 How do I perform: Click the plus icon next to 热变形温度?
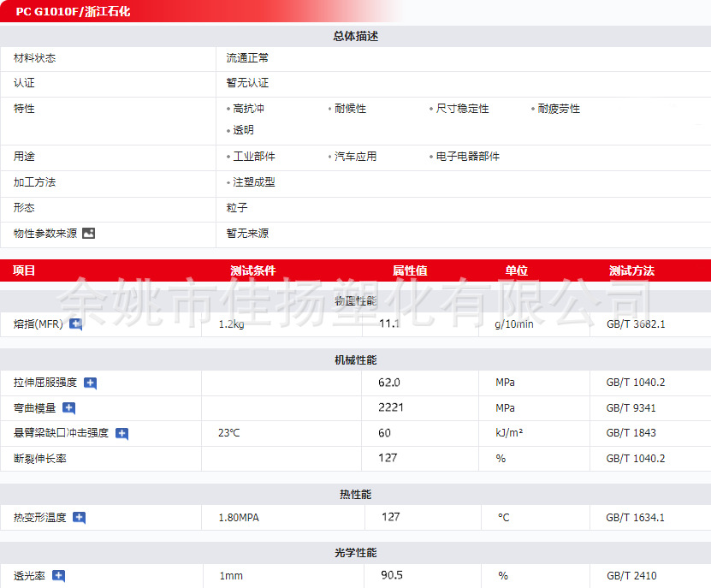point(80,518)
